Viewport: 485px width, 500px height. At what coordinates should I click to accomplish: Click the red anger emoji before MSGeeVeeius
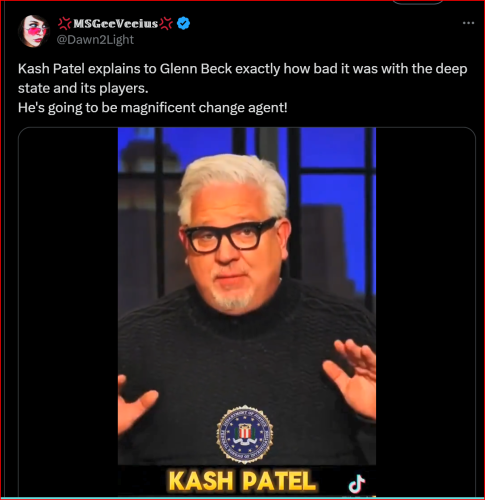[x=65, y=23]
